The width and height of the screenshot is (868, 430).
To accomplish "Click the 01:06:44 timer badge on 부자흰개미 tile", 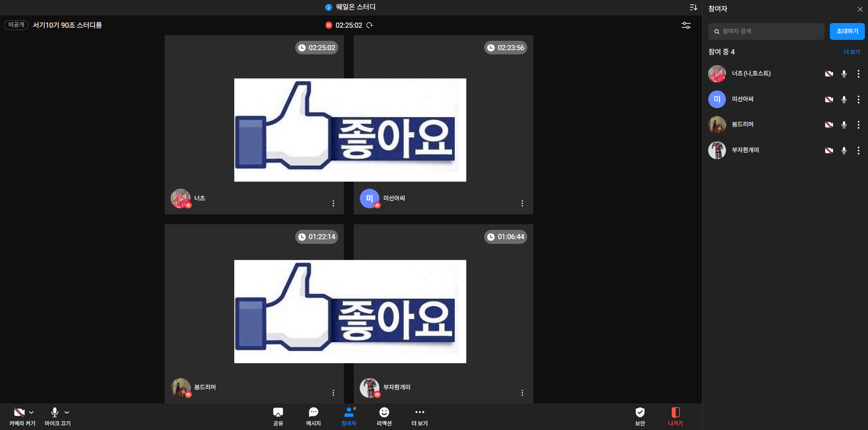I will pos(505,237).
